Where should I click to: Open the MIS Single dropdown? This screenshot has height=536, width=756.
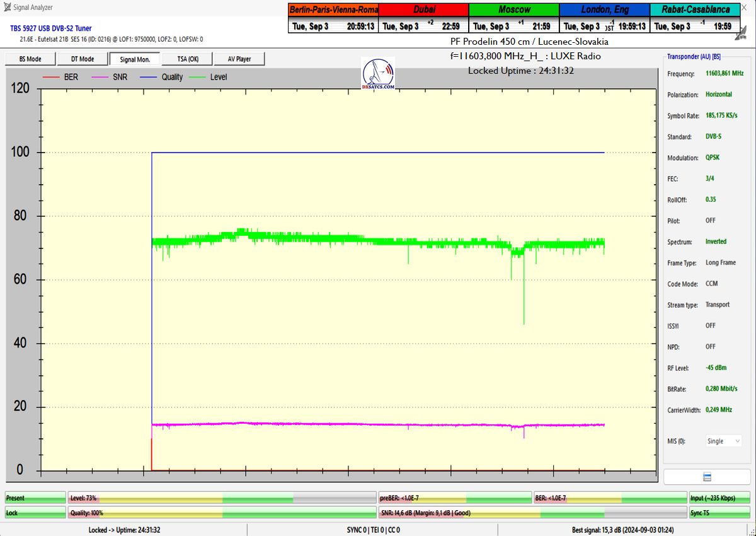(x=722, y=441)
